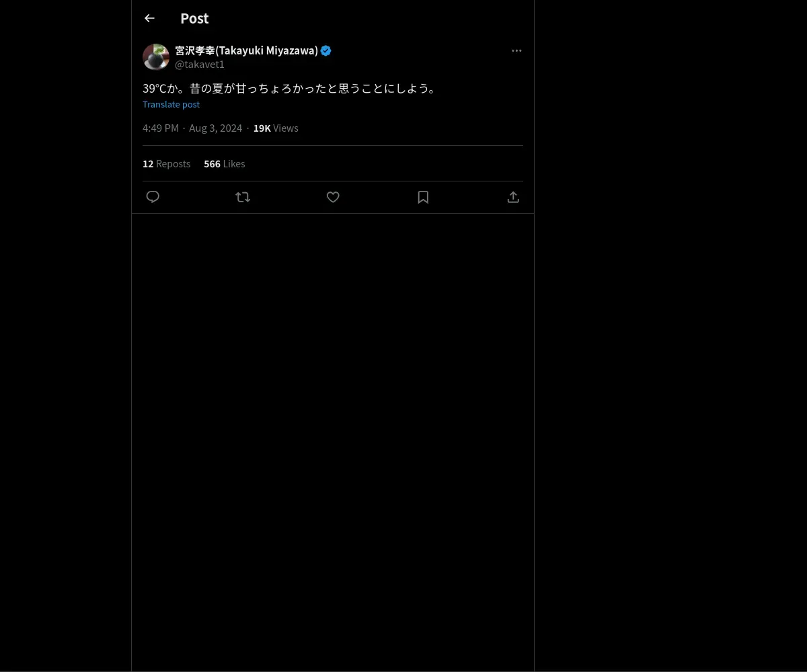Open the three-dot more options menu
The width and height of the screenshot is (807, 672).
(516, 50)
